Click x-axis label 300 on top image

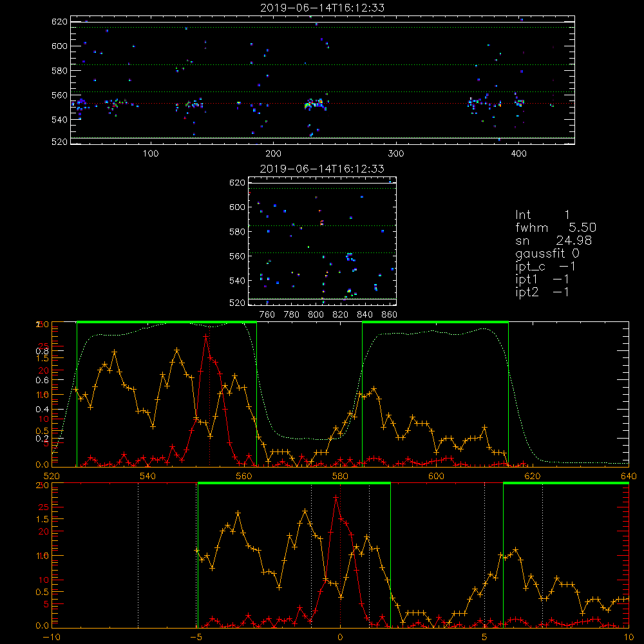(396, 154)
